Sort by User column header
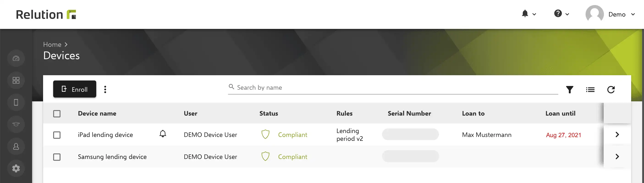 click(190, 114)
